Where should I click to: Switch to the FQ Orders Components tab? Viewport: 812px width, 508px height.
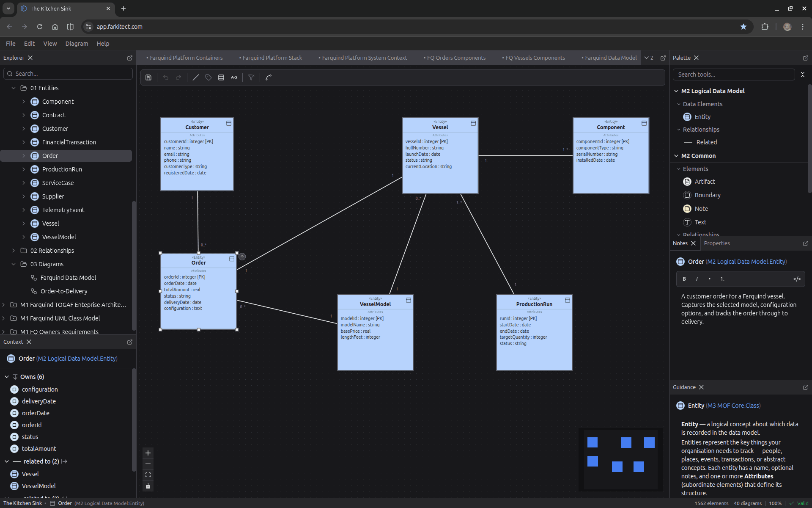pos(455,58)
